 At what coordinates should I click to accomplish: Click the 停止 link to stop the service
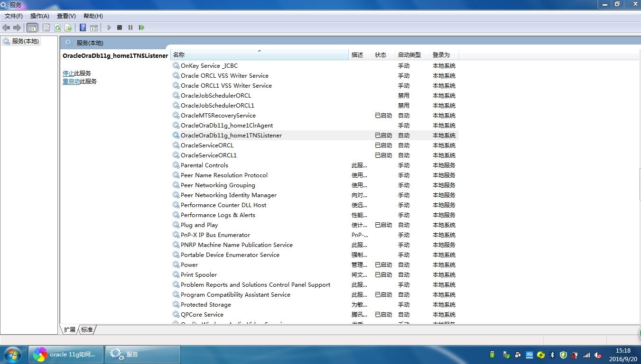pyautogui.click(x=68, y=73)
